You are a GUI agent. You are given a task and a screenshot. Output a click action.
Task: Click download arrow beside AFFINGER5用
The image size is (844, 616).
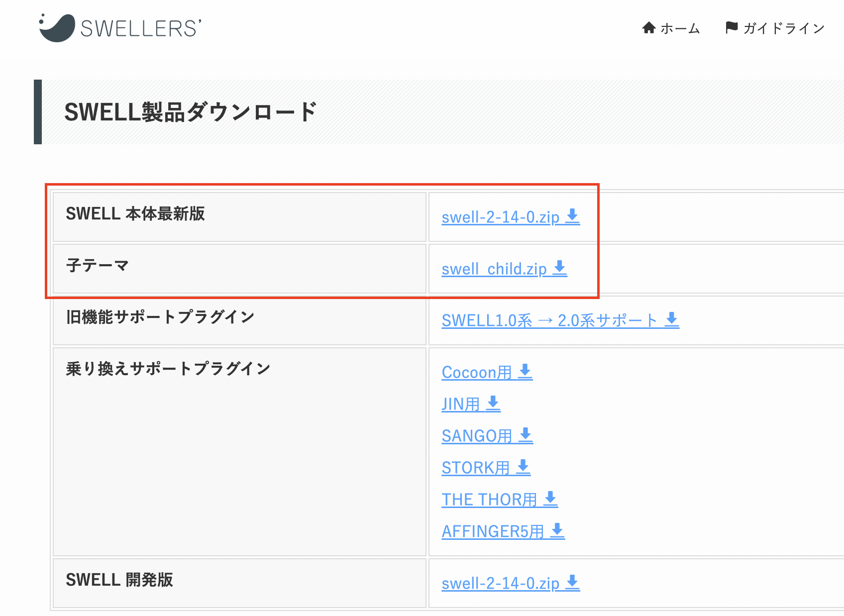tap(557, 530)
